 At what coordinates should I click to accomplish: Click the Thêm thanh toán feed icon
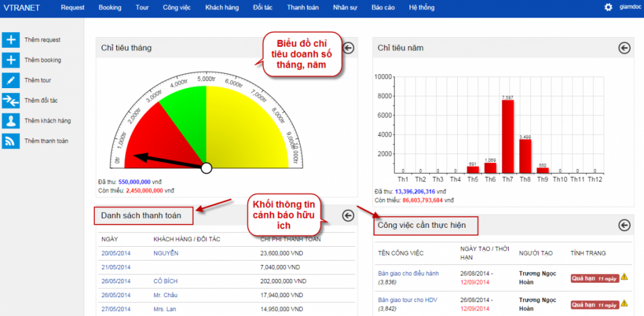coord(11,141)
